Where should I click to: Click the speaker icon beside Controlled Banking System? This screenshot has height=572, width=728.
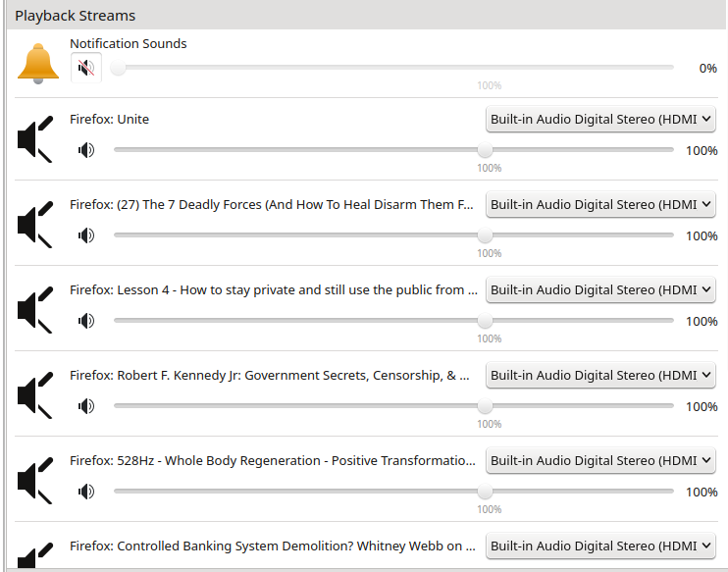coord(35,555)
